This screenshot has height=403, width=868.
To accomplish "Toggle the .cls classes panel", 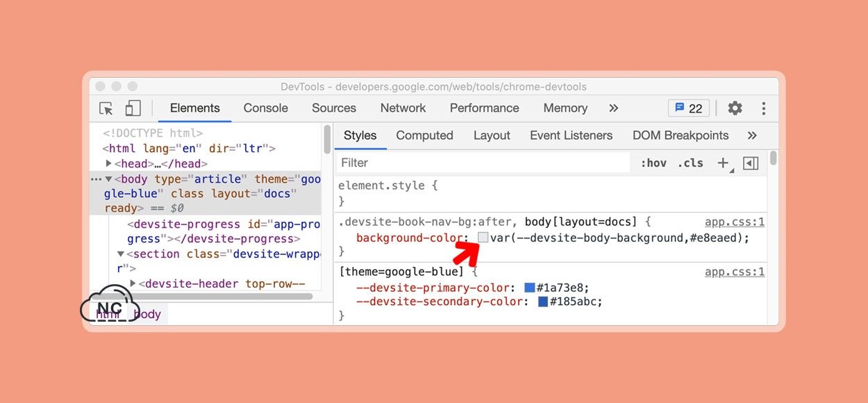I will click(x=690, y=163).
